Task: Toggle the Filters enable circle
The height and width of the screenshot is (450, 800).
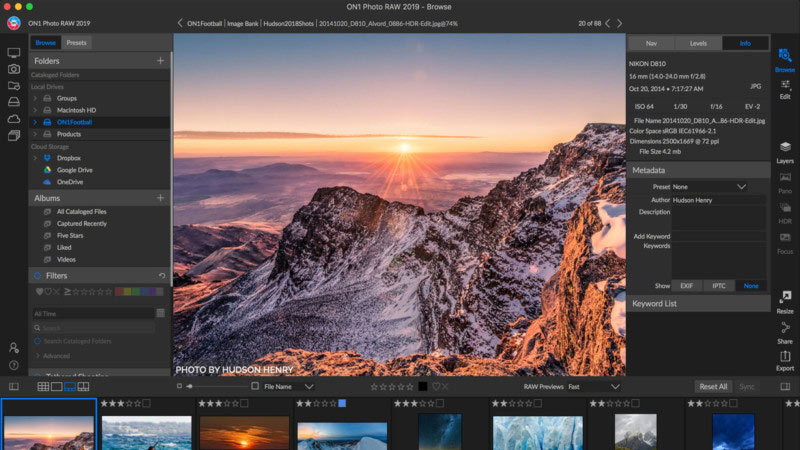Action: click(x=37, y=275)
